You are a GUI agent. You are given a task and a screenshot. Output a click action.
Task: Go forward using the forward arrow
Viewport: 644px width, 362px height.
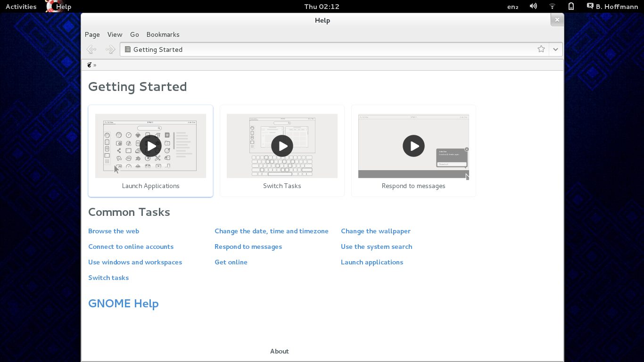110,49
